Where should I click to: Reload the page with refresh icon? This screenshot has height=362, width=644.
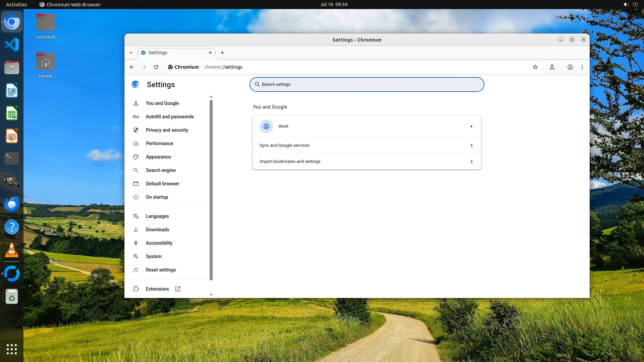click(x=156, y=67)
